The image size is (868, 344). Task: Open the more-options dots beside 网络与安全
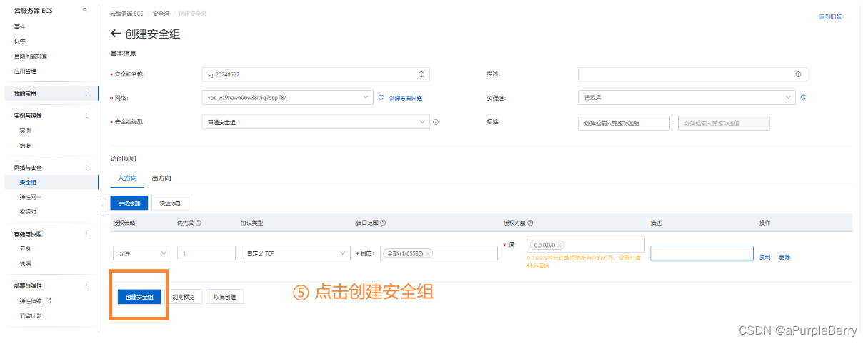86,167
